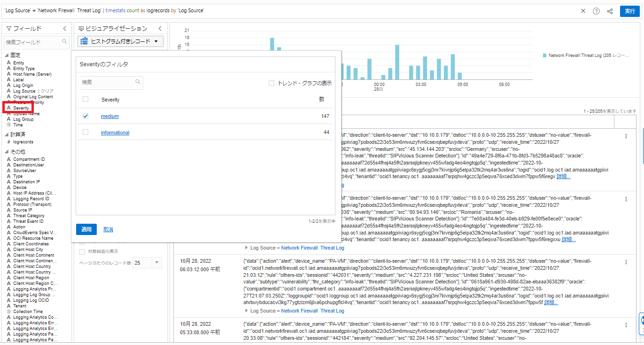This screenshot has height=345, width=644.
Task: Click the 取消 cancel link
Action: [x=108, y=229]
